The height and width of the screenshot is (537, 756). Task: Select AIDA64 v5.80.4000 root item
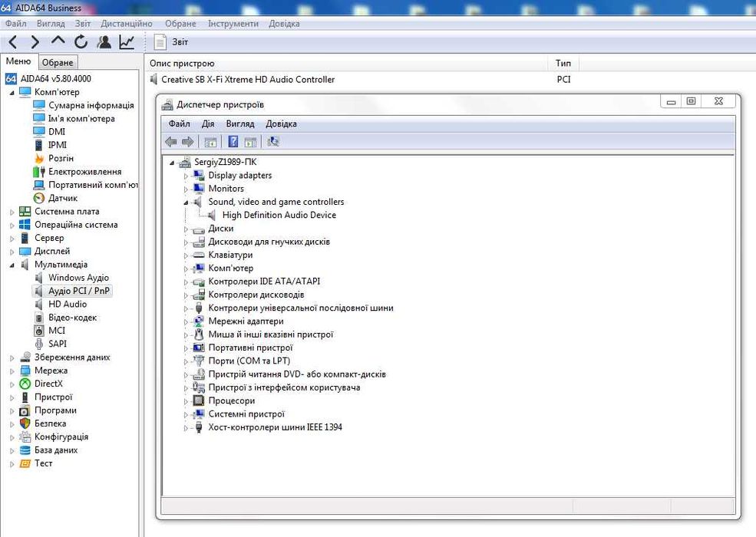(x=55, y=78)
